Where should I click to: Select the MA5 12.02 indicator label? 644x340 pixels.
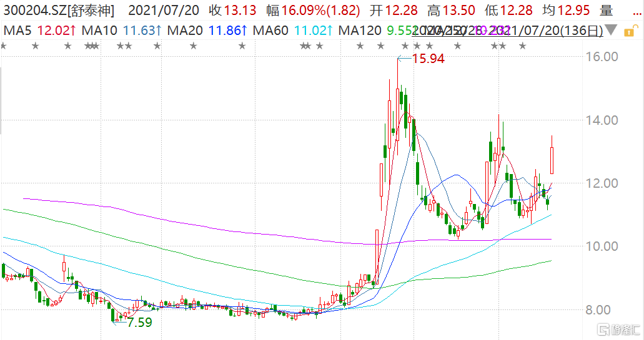click(39, 31)
